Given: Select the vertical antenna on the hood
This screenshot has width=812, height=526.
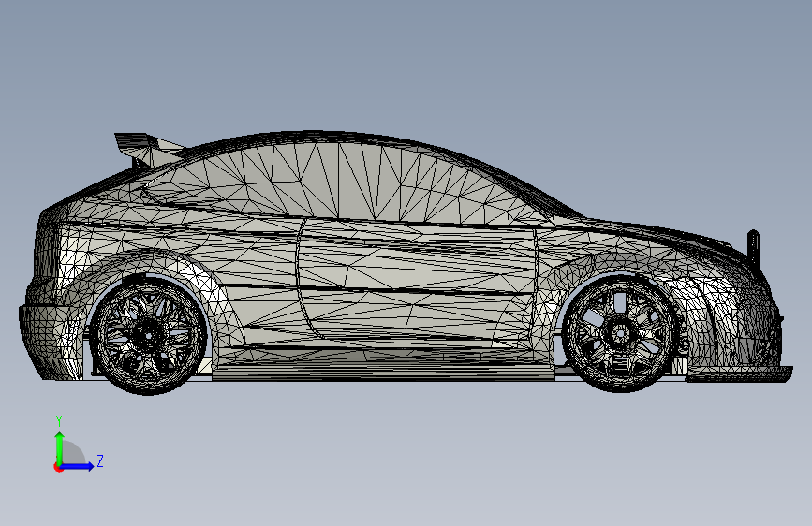Looking at the screenshot, I should 753,249.
